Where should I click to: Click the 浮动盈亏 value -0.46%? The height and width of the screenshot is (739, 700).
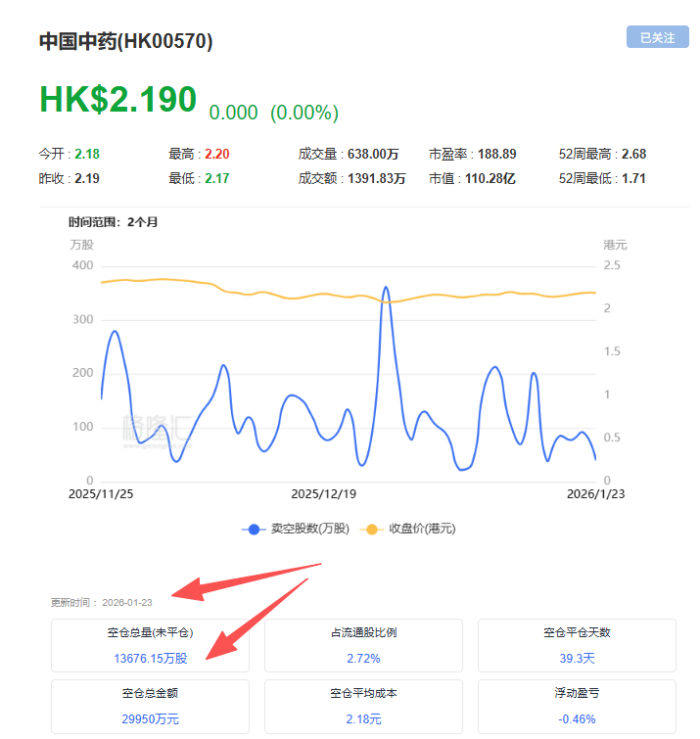tap(577, 719)
